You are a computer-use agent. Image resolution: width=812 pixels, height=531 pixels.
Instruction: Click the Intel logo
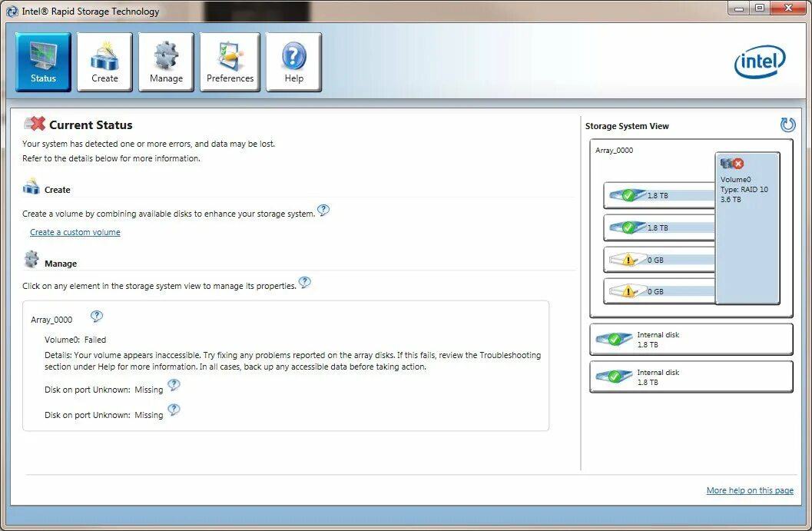pyautogui.click(x=760, y=61)
